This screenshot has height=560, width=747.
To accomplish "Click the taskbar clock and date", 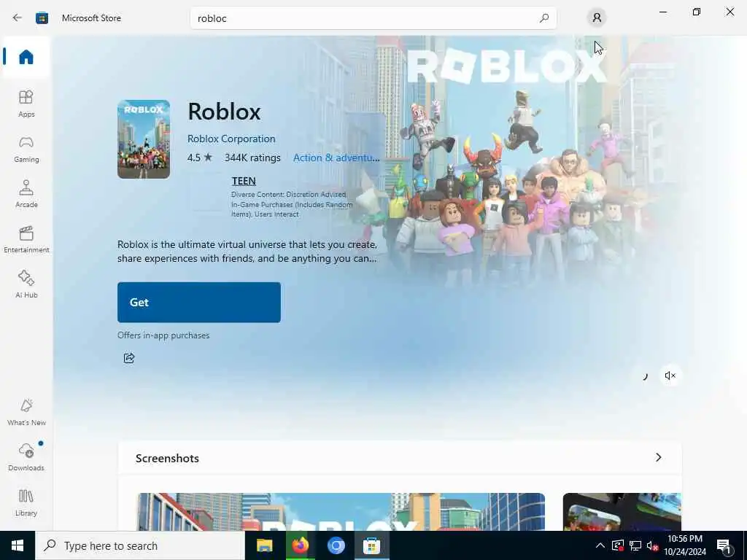I will pos(685,545).
